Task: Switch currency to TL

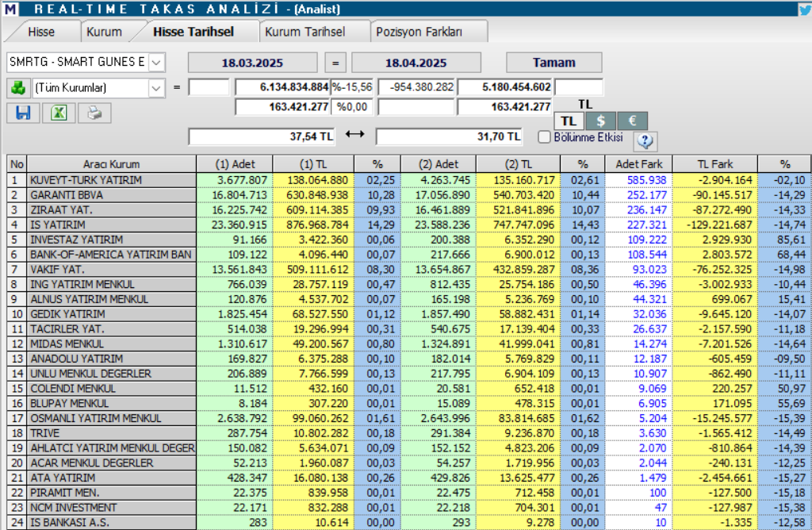Action: coord(569,121)
